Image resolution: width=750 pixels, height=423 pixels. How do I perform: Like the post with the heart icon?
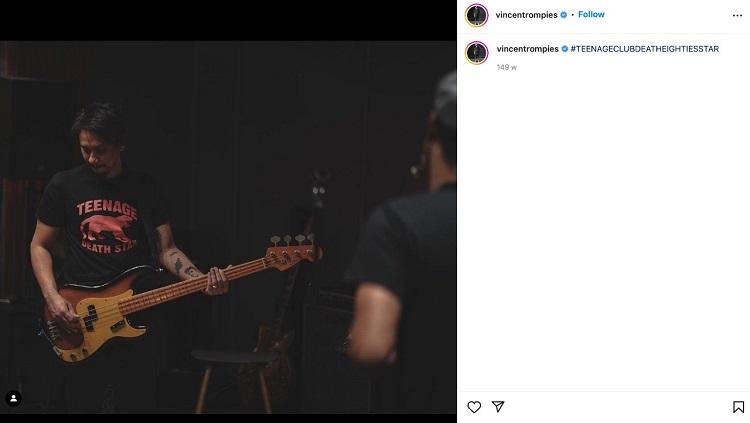coord(474,407)
